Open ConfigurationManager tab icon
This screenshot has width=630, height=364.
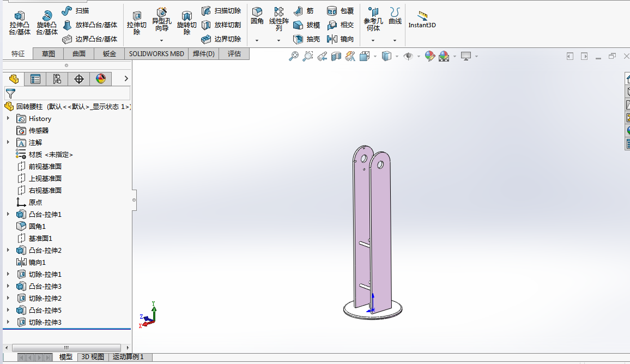pyautogui.click(x=57, y=79)
